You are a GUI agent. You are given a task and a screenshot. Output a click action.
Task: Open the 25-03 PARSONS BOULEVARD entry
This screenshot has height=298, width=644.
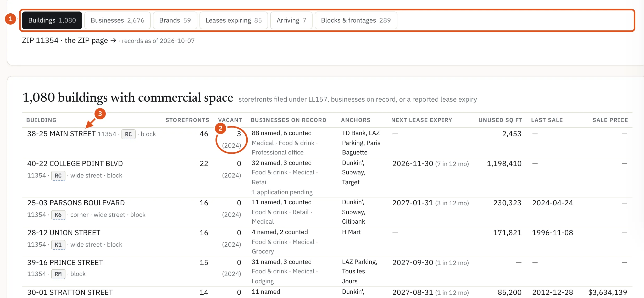tap(76, 203)
